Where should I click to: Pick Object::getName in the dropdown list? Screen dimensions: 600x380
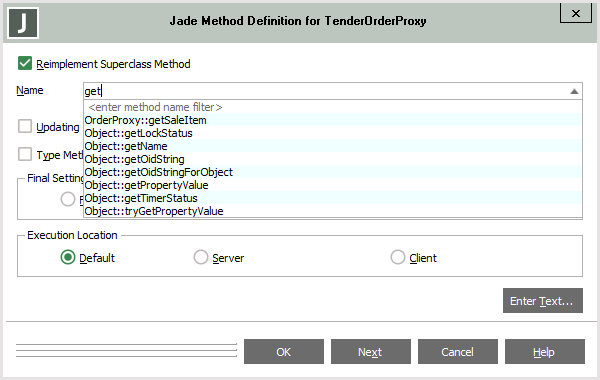point(333,146)
